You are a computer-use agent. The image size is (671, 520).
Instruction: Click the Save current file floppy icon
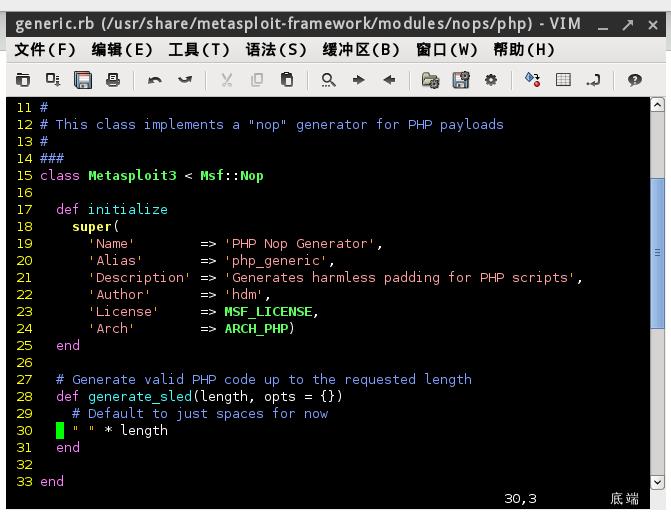pyautogui.click(x=83, y=80)
